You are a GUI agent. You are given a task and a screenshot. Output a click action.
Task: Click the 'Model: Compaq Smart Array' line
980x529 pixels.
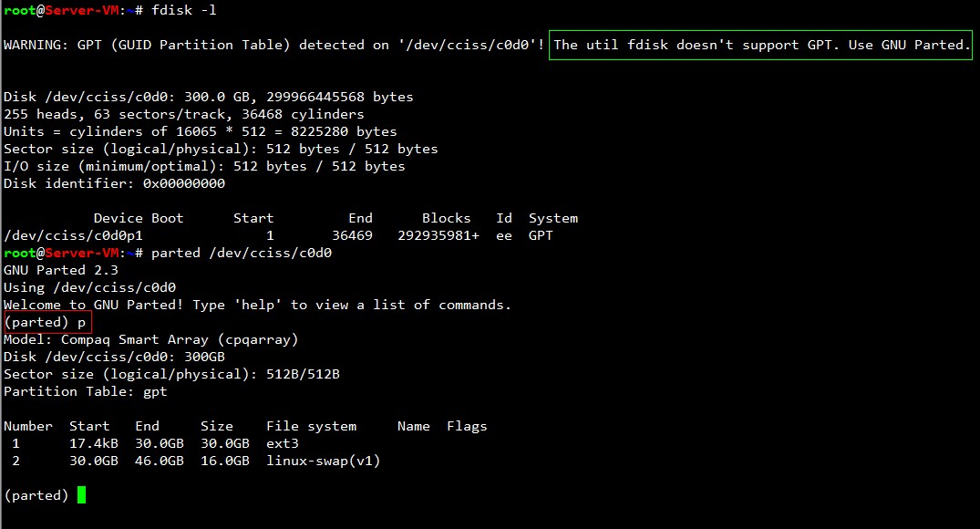pos(151,339)
